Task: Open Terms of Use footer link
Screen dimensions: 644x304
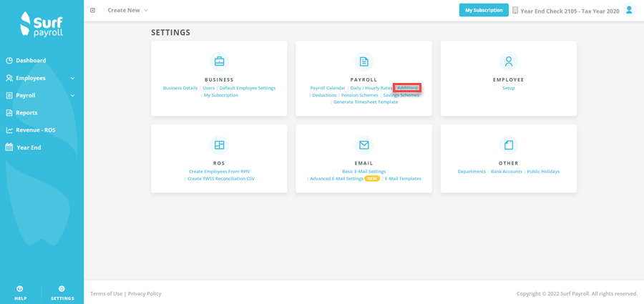Action: click(107, 294)
